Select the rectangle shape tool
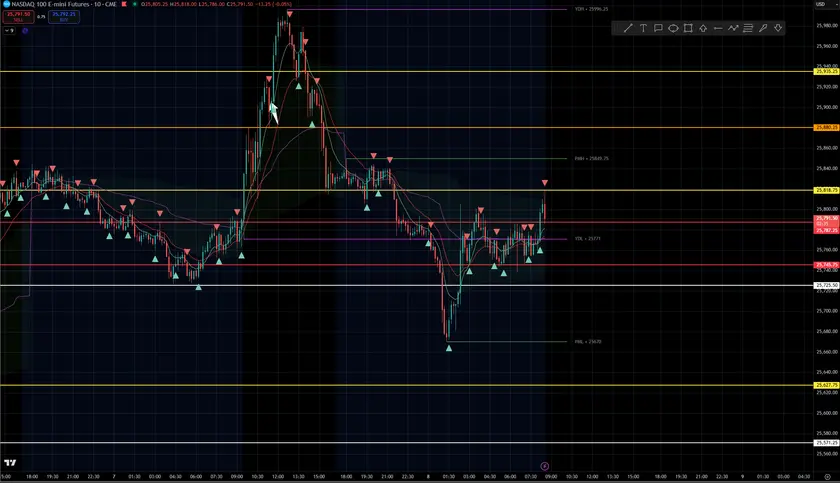The image size is (840, 483). coord(688,28)
